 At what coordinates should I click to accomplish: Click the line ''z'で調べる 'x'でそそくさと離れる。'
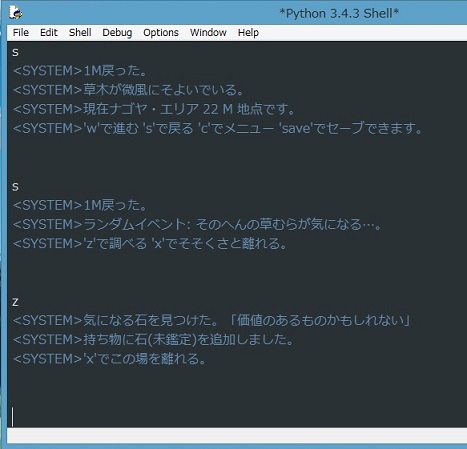coord(150,244)
